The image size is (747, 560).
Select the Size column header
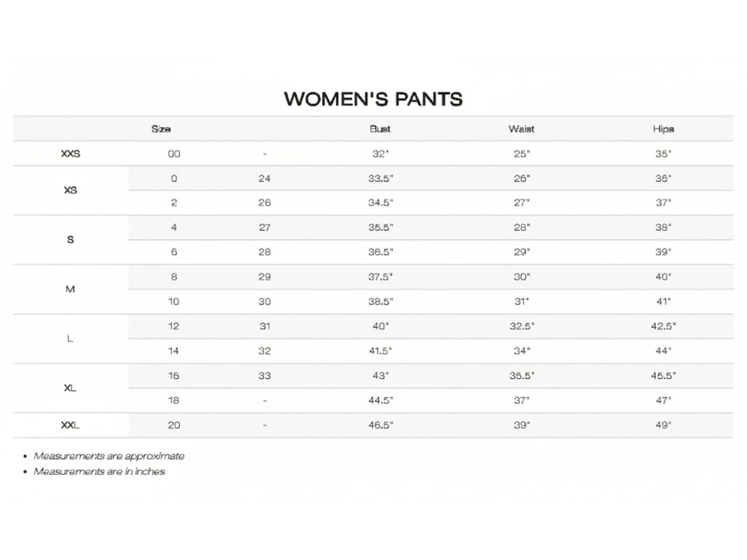click(x=161, y=129)
